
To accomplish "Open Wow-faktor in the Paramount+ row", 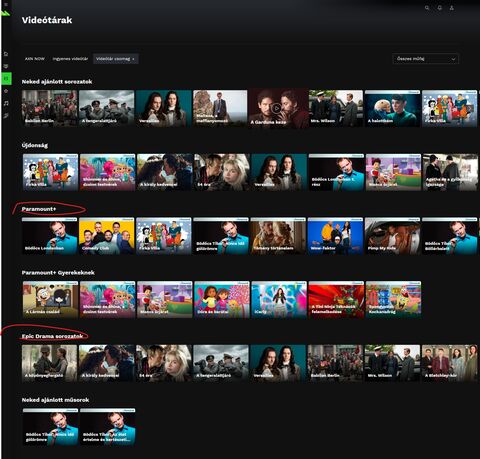I will click(335, 236).
